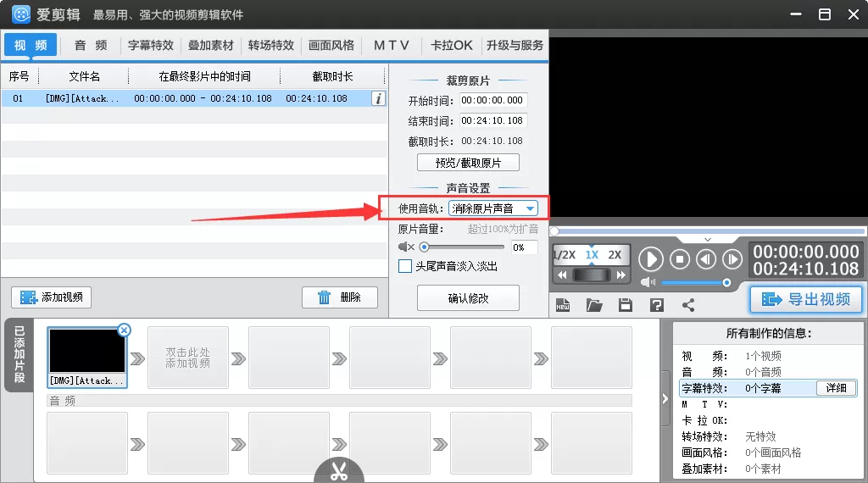Viewport: 868px width, 483px height.
Task: Open project with the folder icon
Action: click(594, 305)
